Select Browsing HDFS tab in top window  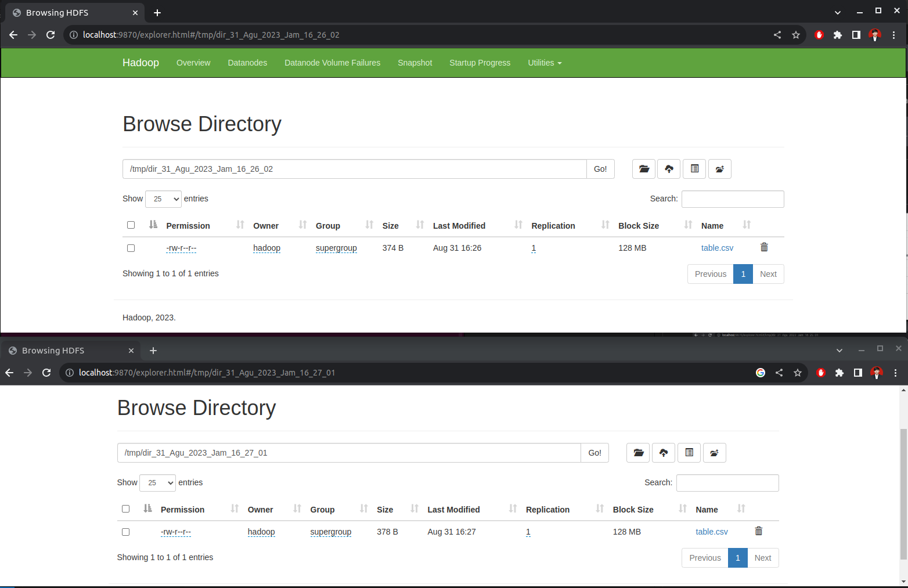point(75,13)
